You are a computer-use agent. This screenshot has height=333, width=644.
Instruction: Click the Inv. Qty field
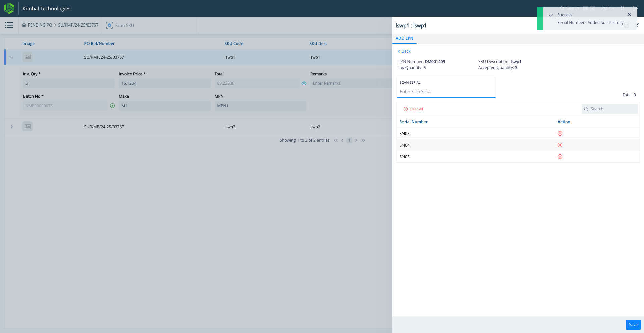[69, 83]
